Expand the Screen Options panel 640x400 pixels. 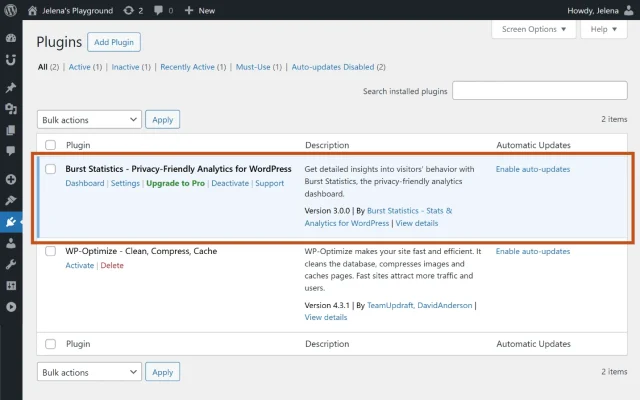click(x=534, y=29)
